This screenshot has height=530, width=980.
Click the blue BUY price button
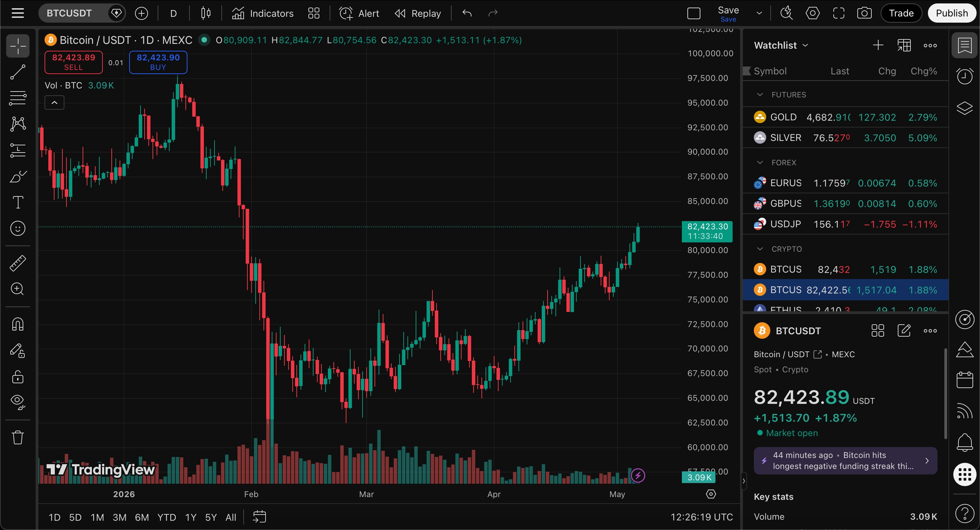(x=158, y=62)
